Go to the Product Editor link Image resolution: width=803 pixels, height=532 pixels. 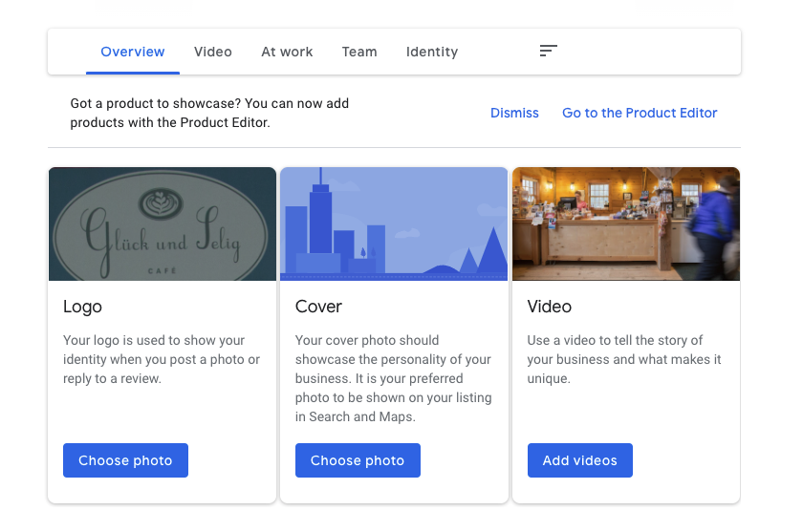tap(640, 113)
